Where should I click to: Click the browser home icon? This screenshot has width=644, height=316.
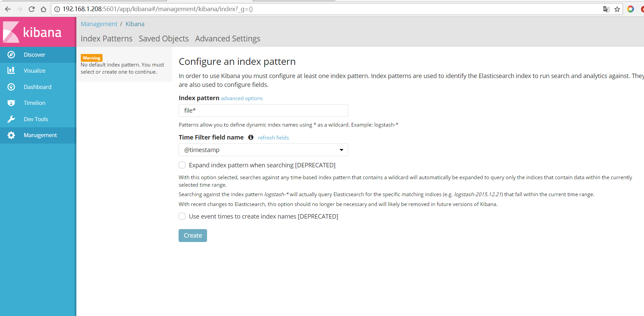pyautogui.click(x=43, y=9)
